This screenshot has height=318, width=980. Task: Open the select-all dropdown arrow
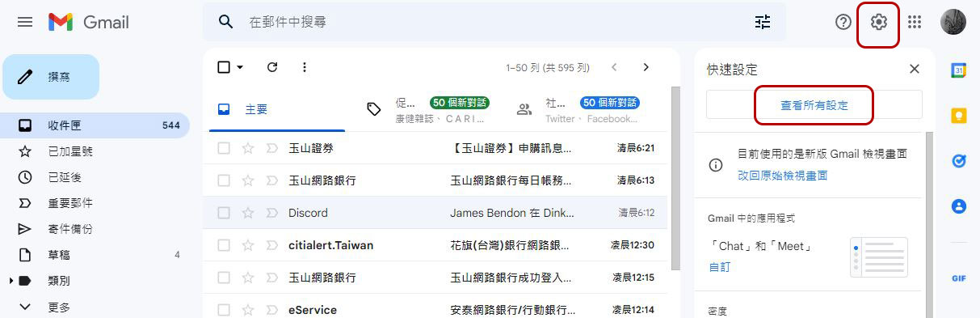[x=240, y=67]
